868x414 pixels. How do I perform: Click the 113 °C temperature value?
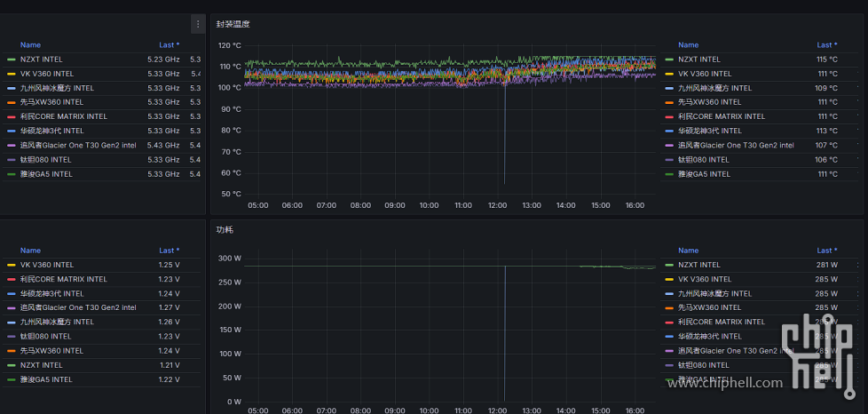(x=827, y=131)
